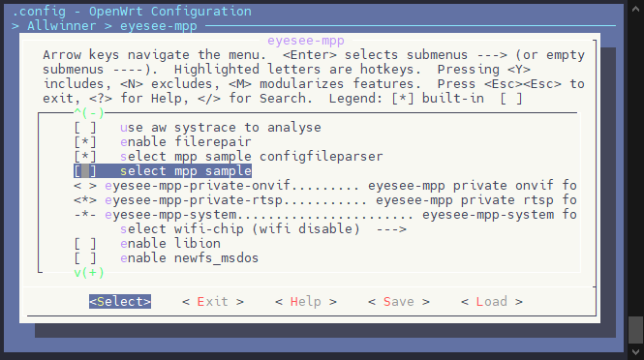Enable the 'enable newfs_msdos' checkbox
This screenshot has width=644, height=360.
pos(85,258)
